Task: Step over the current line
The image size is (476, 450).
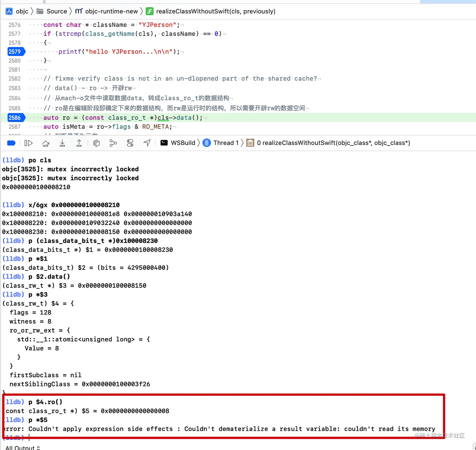Action: [46, 143]
